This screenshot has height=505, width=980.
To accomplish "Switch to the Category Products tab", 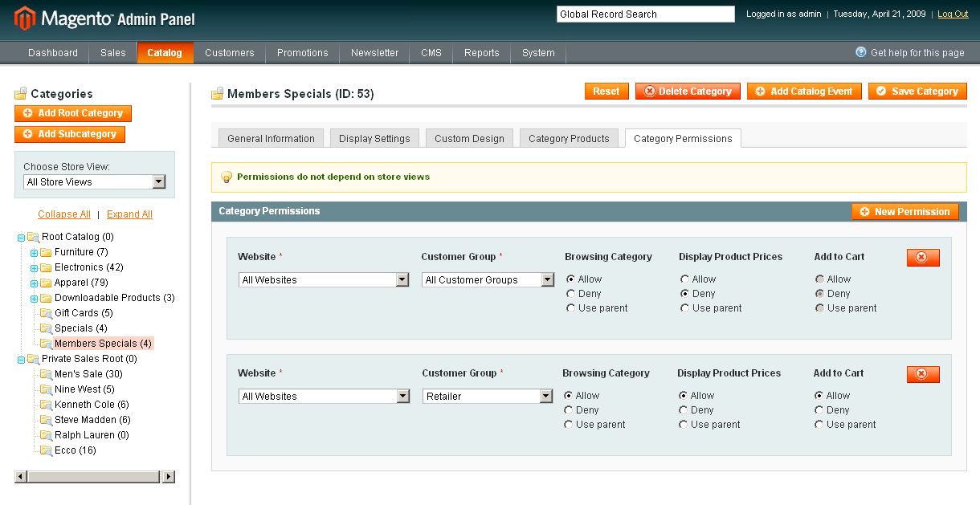I will (569, 139).
